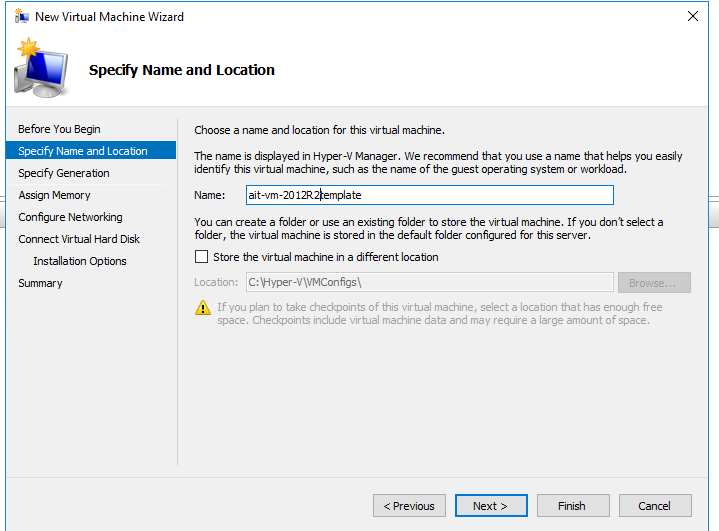Open Configure Networking step
Image resolution: width=719 pixels, height=531 pixels.
pos(70,217)
